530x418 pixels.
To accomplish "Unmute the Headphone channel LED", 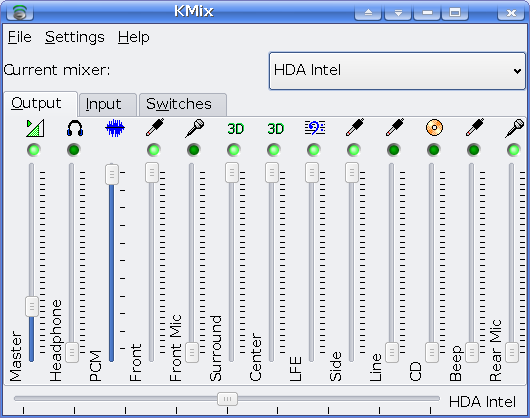I will 74,150.
